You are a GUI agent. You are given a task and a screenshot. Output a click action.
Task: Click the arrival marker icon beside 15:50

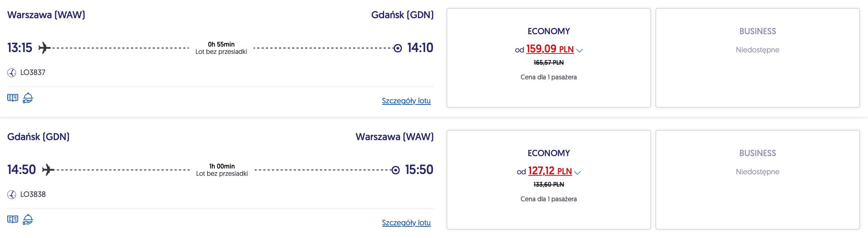[396, 170]
